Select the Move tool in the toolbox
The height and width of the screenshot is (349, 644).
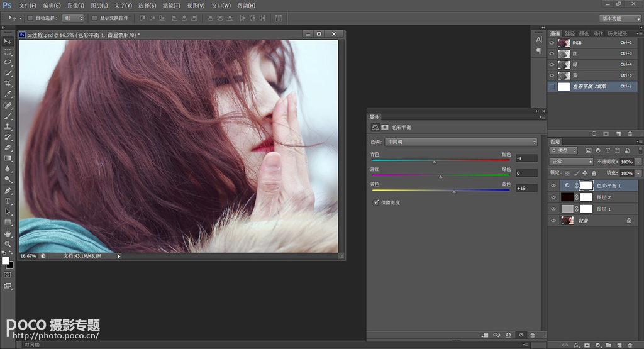tap(8, 42)
